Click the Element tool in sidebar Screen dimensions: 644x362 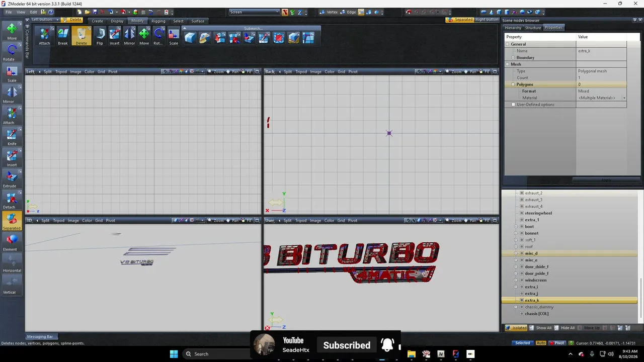[12, 242]
